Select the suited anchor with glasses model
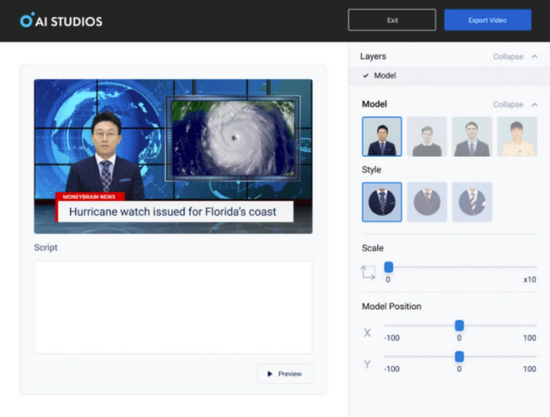 (382, 136)
